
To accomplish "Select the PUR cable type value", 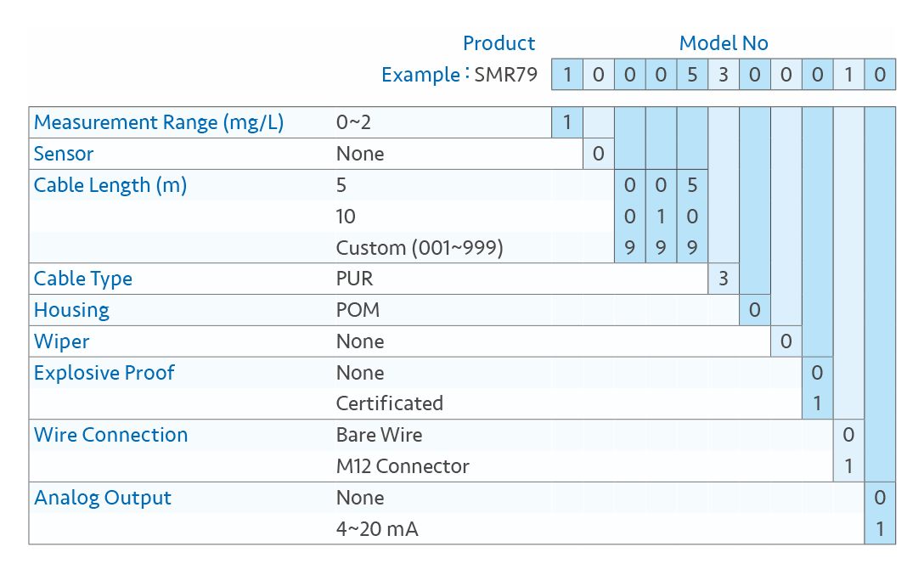I will [354, 279].
